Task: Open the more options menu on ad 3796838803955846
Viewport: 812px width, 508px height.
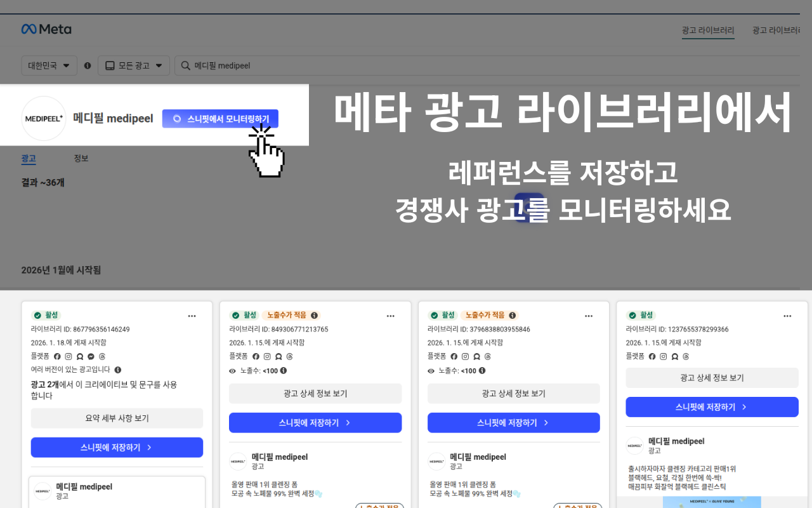Action: click(589, 316)
